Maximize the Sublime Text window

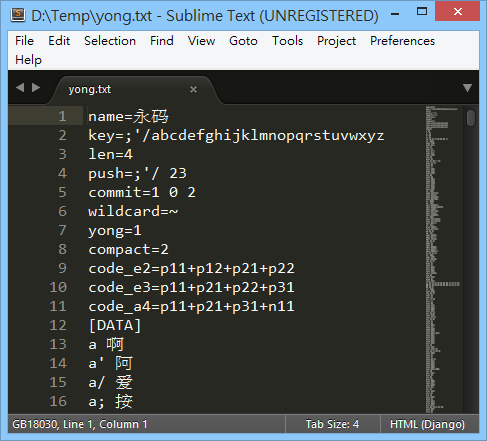point(422,12)
